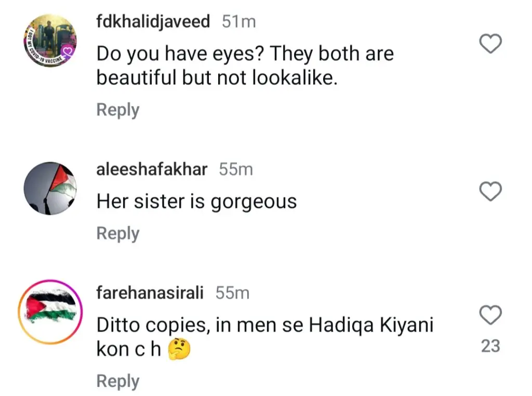Open the fdkhalidjaveed username link

[153, 21]
